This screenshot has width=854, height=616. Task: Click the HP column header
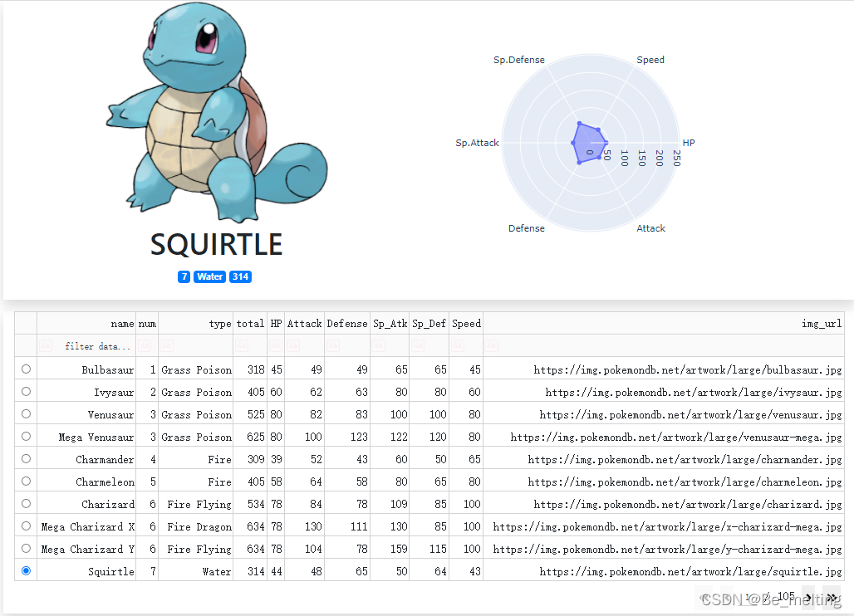pyautogui.click(x=276, y=323)
